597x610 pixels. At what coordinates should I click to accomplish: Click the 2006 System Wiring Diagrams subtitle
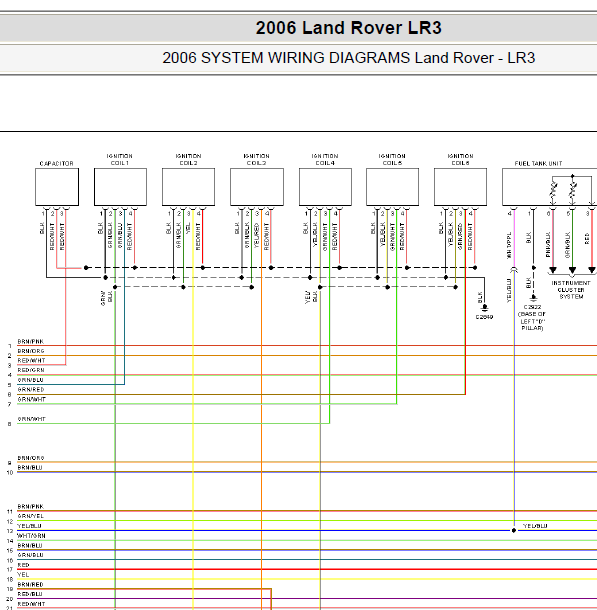point(348,58)
